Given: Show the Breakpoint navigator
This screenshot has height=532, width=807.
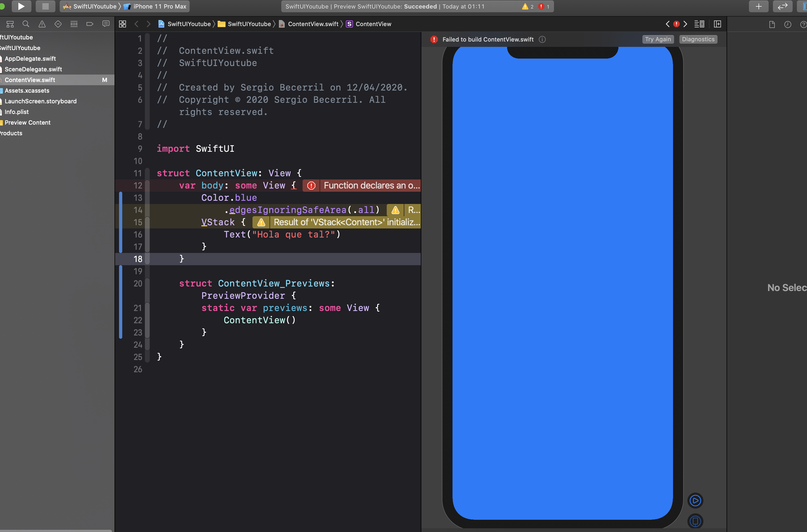Looking at the screenshot, I should [x=89, y=24].
